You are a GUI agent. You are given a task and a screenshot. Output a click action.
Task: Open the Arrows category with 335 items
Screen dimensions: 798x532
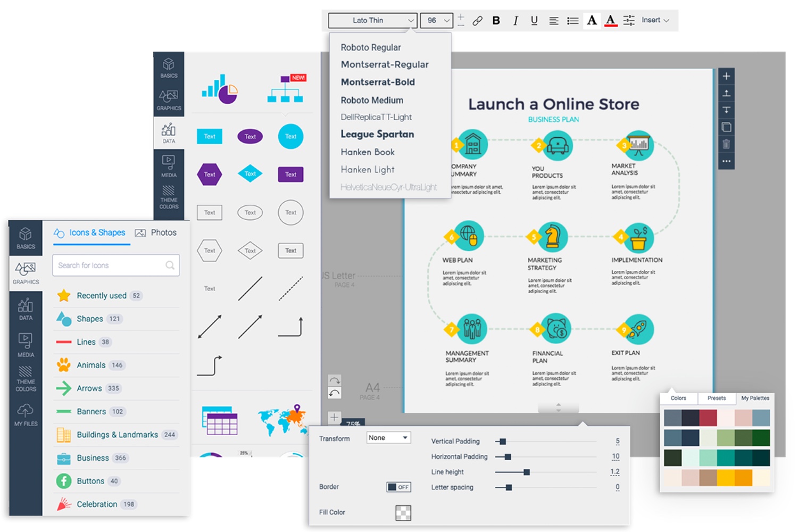point(89,388)
